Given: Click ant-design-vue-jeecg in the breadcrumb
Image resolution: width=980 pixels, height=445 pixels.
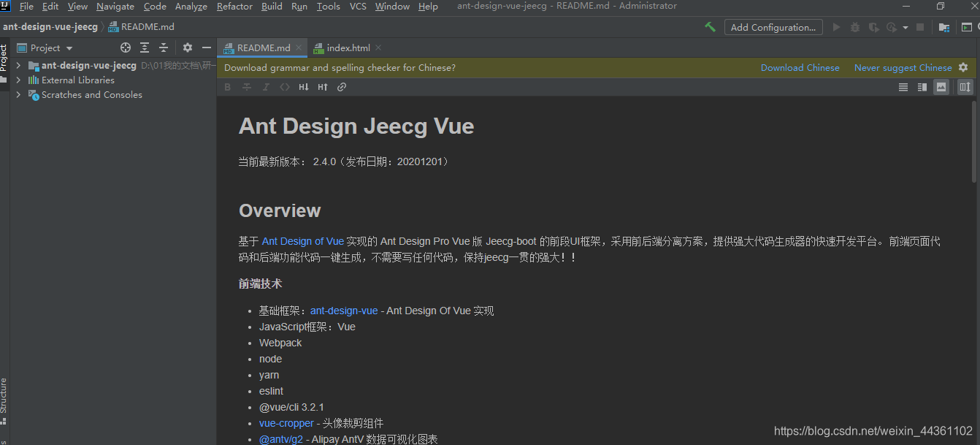Looking at the screenshot, I should pyautogui.click(x=50, y=27).
